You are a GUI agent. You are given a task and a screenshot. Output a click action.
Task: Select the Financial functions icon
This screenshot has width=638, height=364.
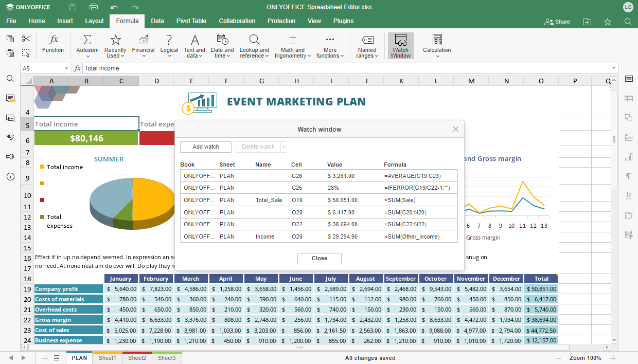coord(143,45)
